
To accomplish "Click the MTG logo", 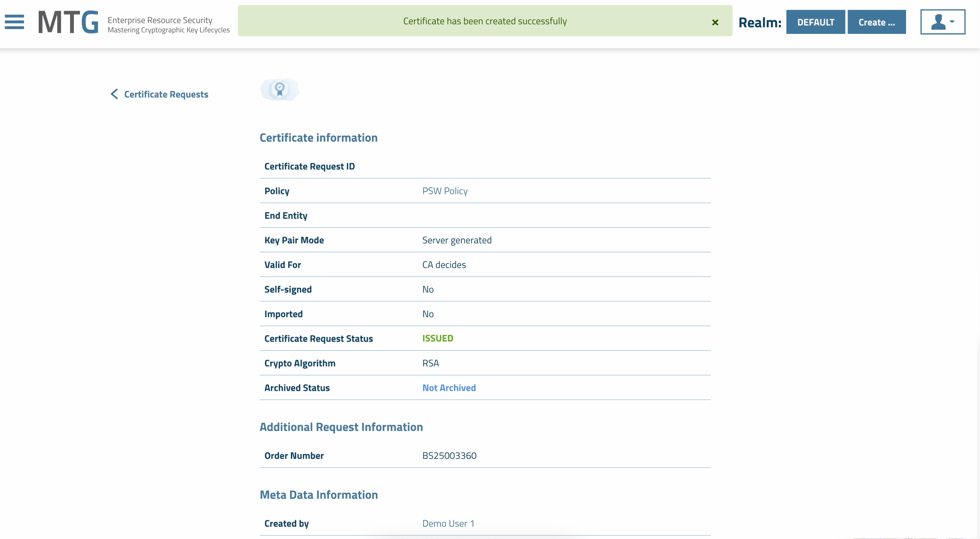I will click(x=68, y=22).
